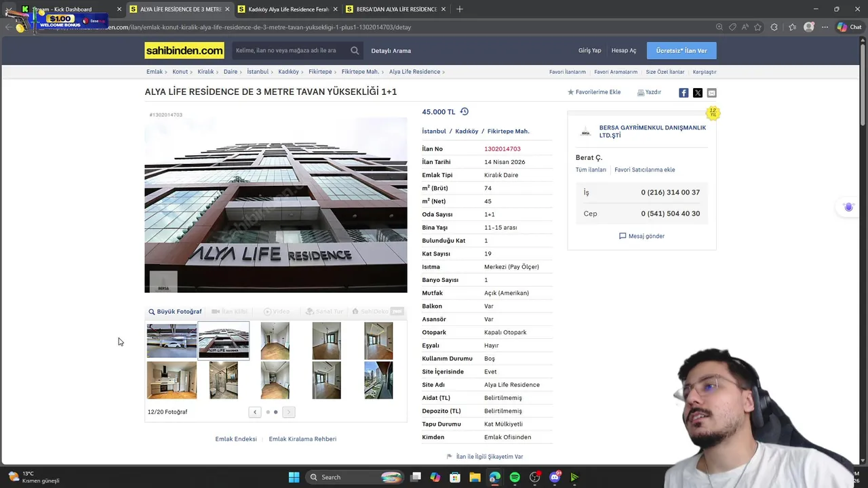Close the ALYA LİFE RESİDENCE DE 3 METRE tab
The image size is (868, 488).
pos(227,9)
